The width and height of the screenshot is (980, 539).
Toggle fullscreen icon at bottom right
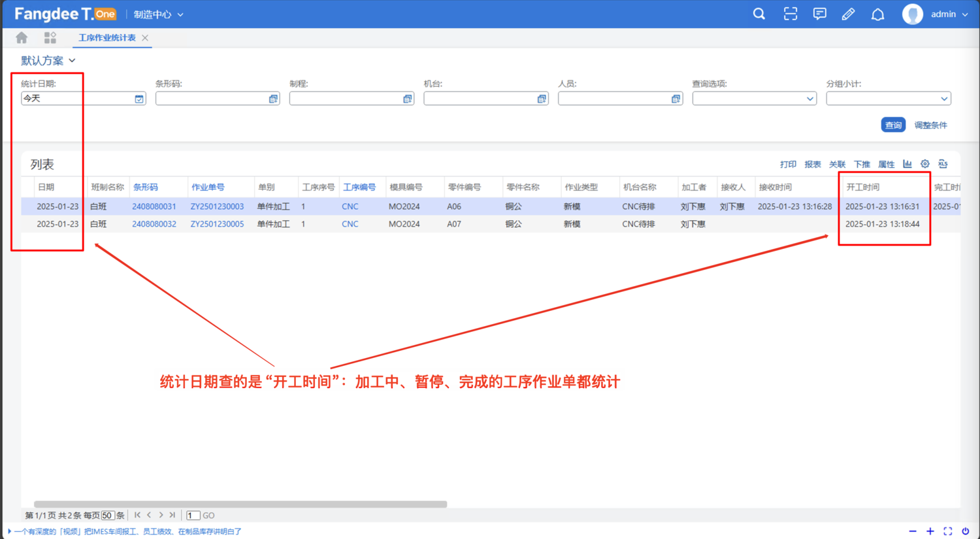948,531
